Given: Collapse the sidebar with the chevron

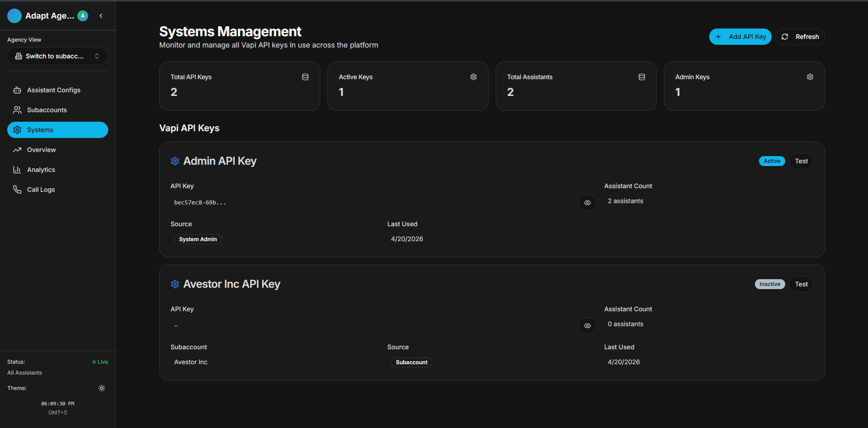Looking at the screenshot, I should (x=101, y=16).
